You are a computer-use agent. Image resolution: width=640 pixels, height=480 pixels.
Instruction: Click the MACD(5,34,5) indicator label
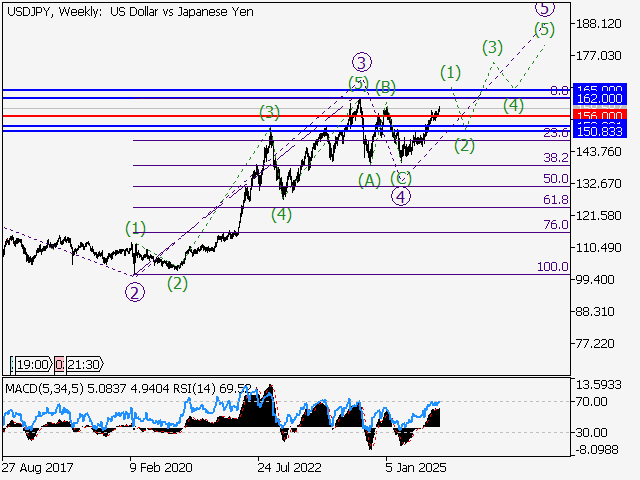pos(45,388)
